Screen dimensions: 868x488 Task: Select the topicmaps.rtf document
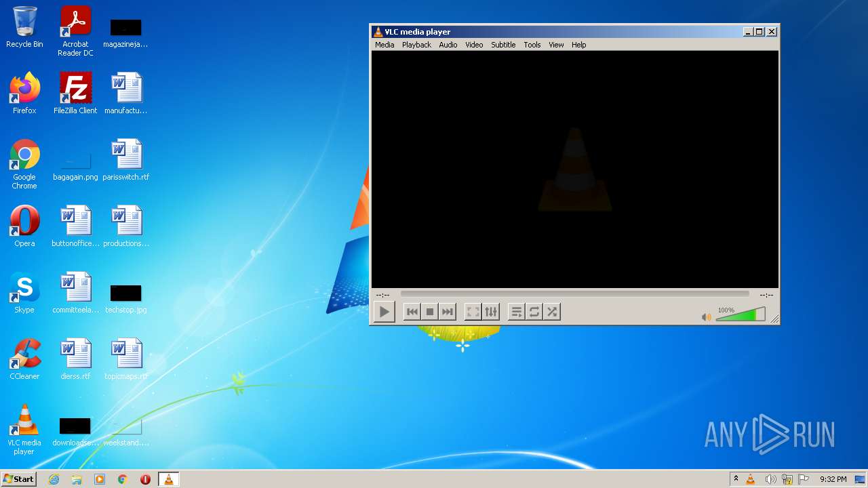[126, 359]
